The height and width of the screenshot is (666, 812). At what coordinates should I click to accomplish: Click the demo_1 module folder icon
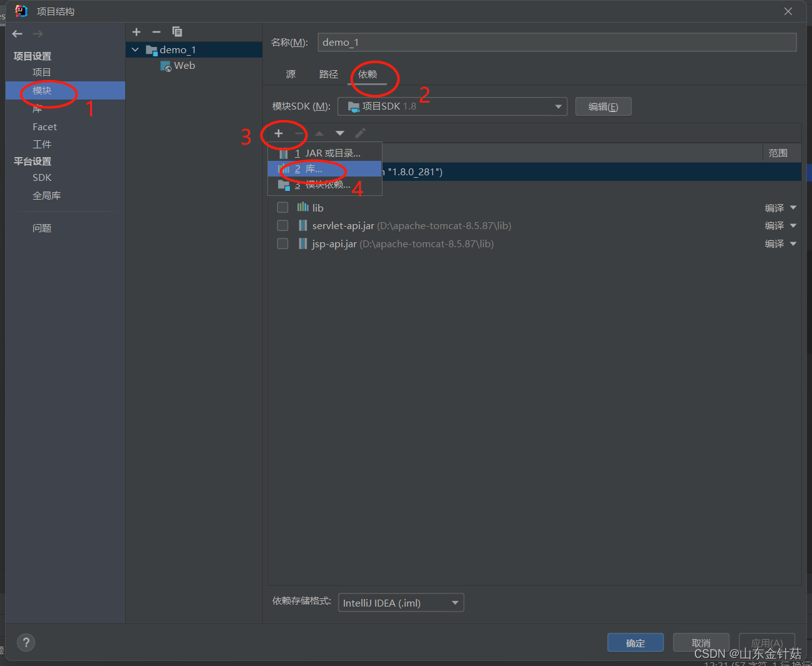pos(152,50)
